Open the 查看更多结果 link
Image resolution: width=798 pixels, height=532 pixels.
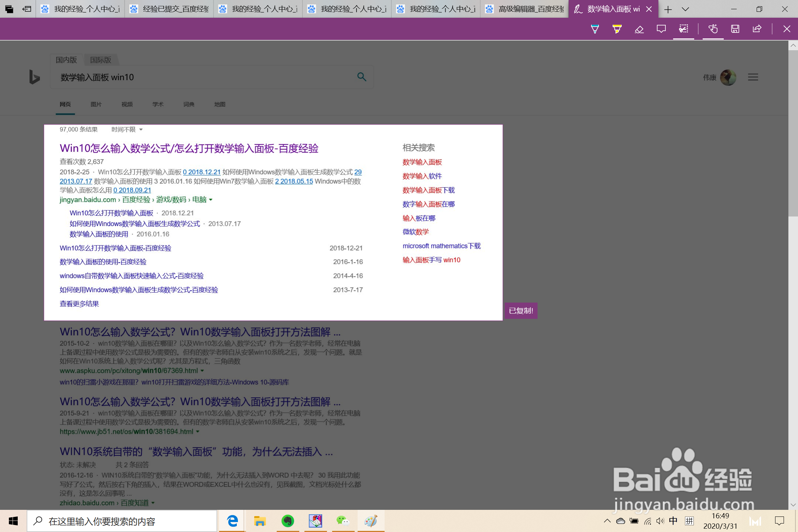(79, 304)
